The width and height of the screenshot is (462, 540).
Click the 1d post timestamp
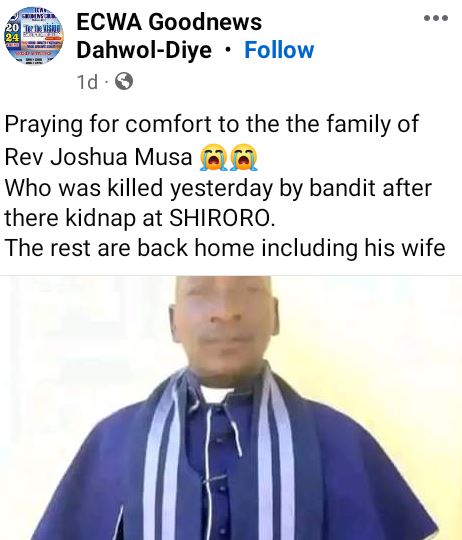(87, 82)
